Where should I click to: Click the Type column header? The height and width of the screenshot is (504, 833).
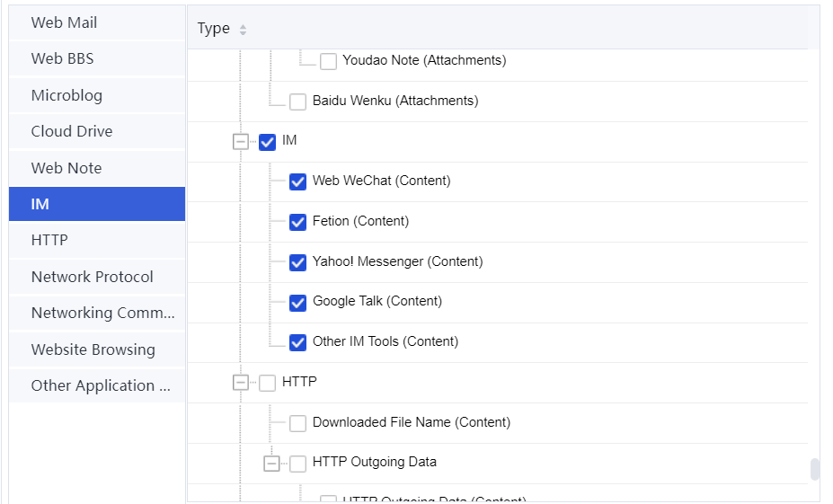(x=214, y=29)
